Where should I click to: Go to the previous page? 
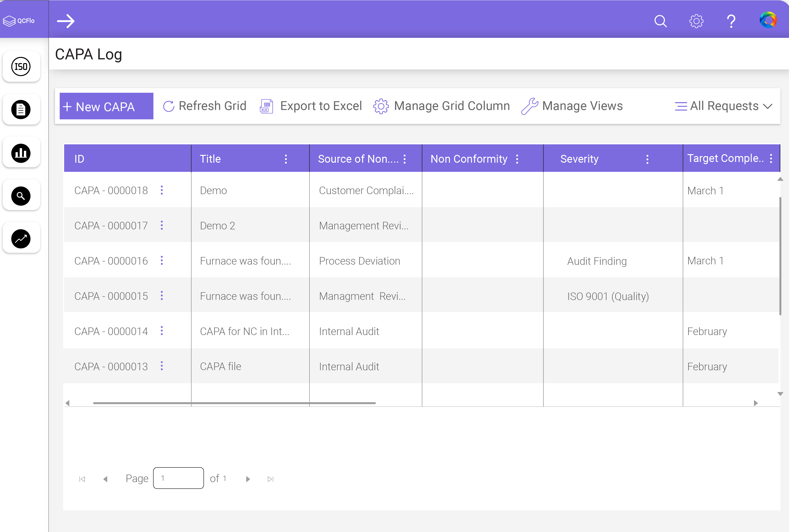coord(106,479)
